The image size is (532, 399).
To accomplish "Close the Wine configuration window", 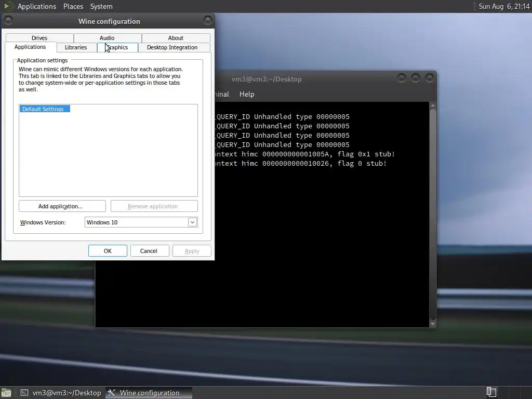I will (x=208, y=20).
